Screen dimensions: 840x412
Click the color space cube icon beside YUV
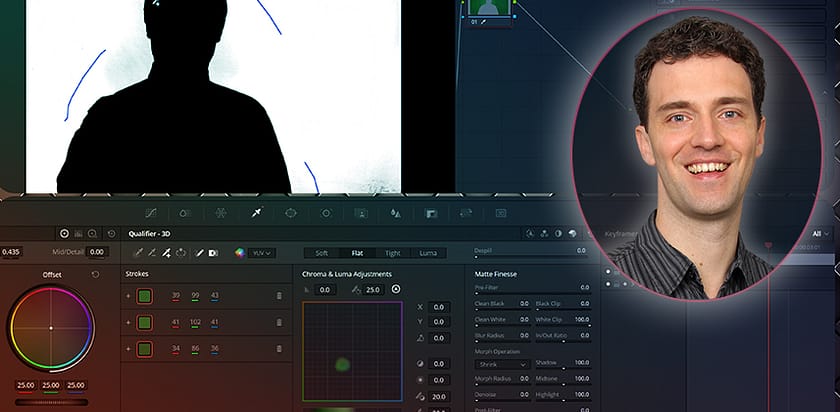click(239, 253)
